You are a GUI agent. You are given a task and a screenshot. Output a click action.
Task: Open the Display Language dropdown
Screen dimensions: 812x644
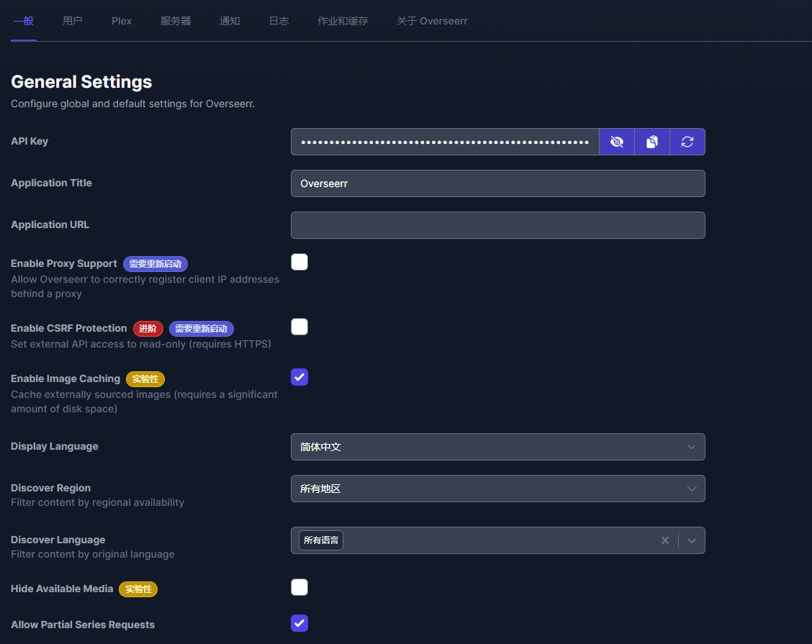point(497,447)
